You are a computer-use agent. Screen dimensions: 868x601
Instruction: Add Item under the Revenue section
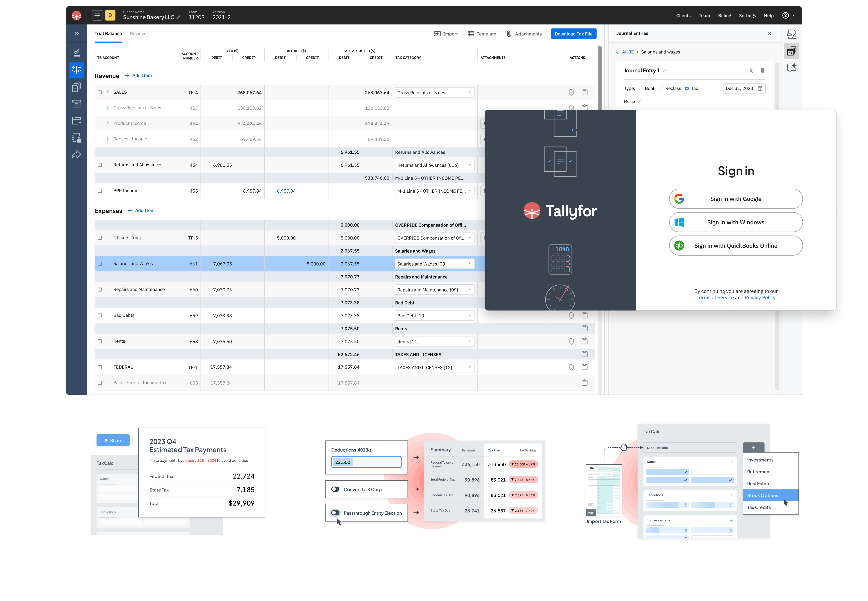pyautogui.click(x=138, y=76)
